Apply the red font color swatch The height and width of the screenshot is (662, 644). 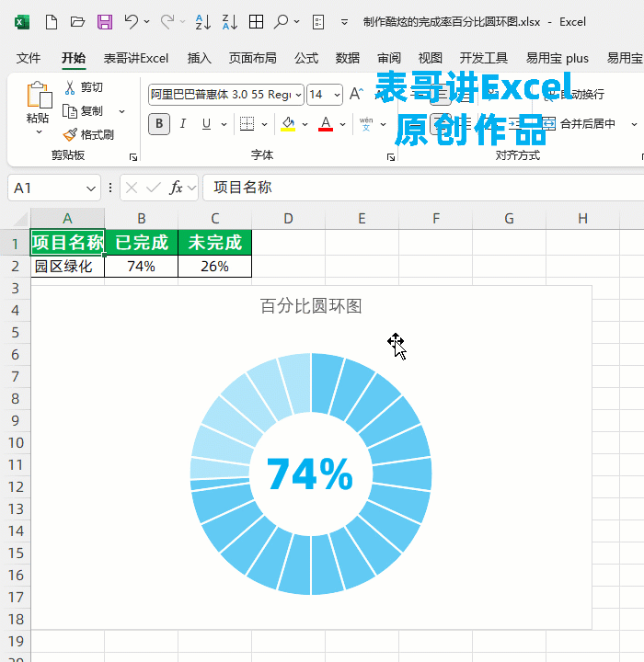(x=325, y=124)
